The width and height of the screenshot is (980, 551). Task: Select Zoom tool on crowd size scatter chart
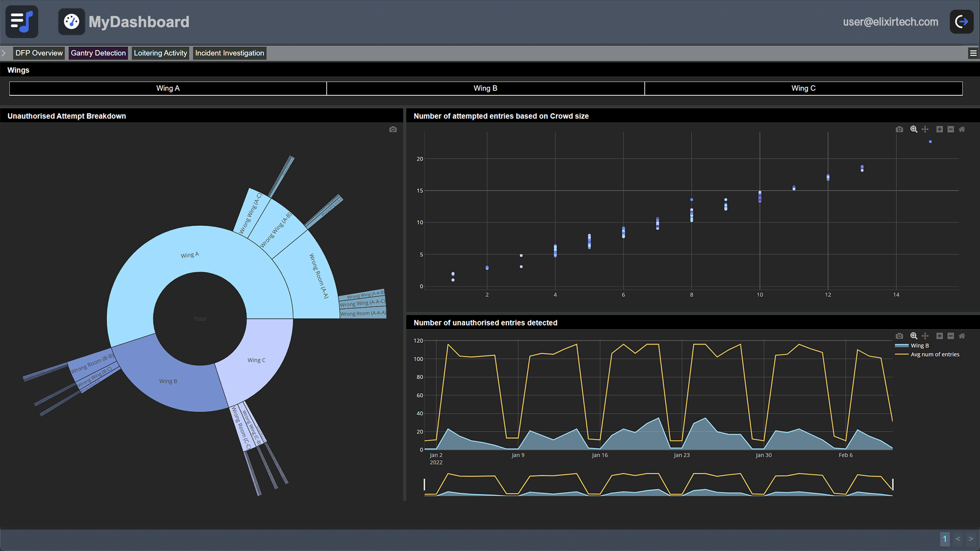click(x=914, y=130)
